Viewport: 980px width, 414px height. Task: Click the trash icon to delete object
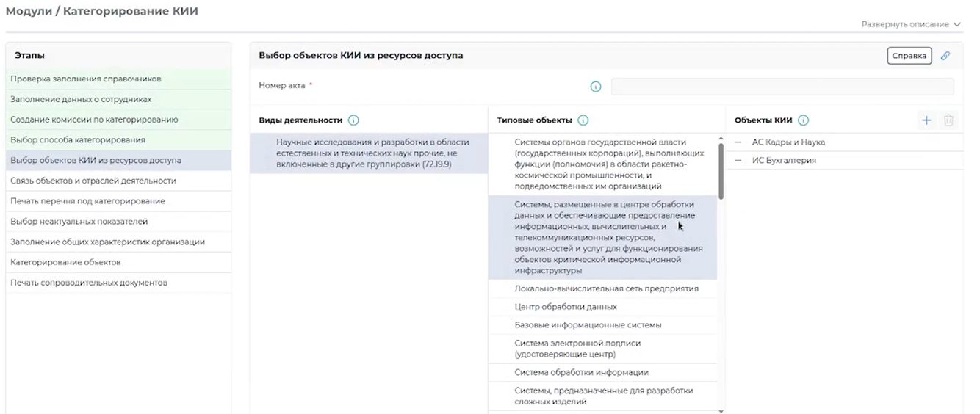pos(948,120)
